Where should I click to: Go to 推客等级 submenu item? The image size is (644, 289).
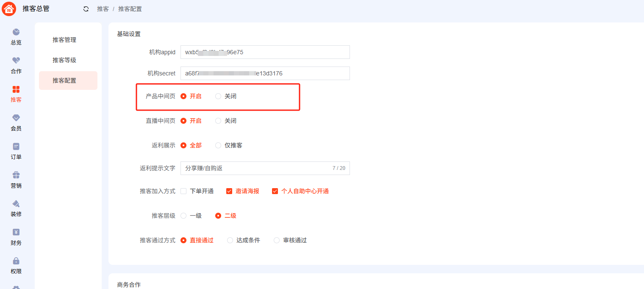[64, 60]
